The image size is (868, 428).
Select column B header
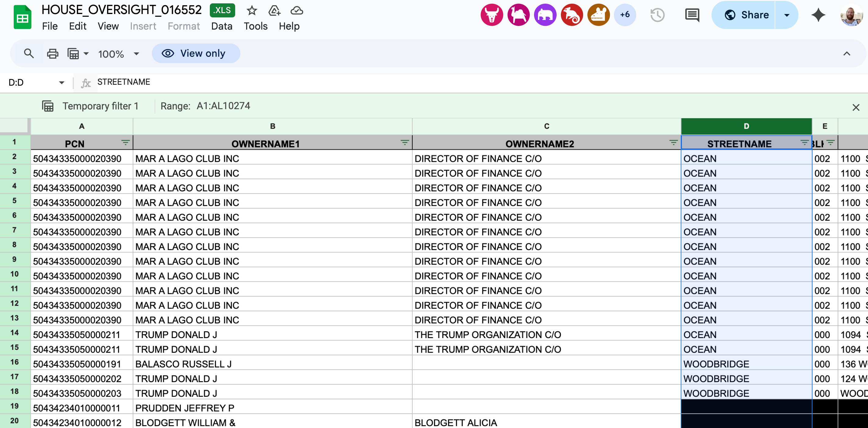[x=273, y=126]
